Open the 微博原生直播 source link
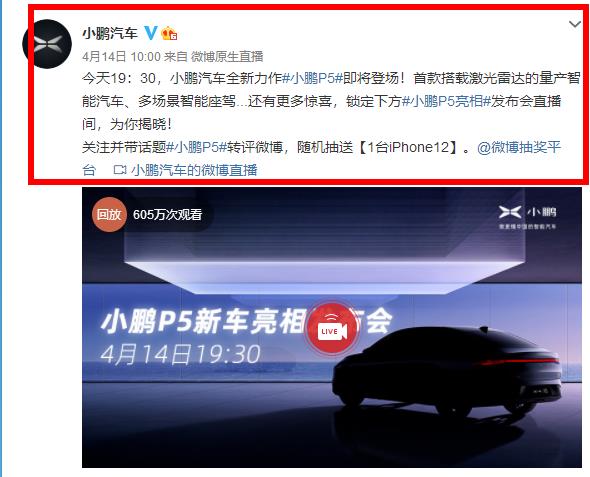The image size is (590, 477). click(227, 57)
